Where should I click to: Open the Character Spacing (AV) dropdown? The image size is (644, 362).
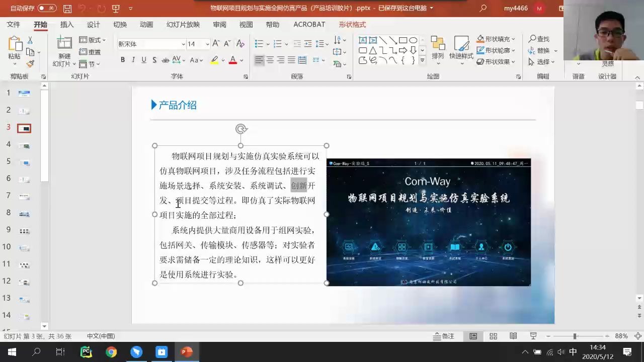pos(179,60)
